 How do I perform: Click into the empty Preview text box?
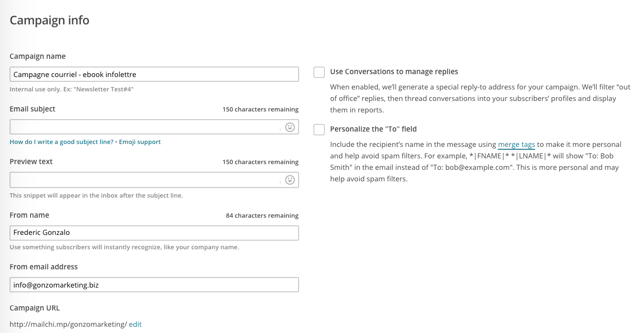143,179
